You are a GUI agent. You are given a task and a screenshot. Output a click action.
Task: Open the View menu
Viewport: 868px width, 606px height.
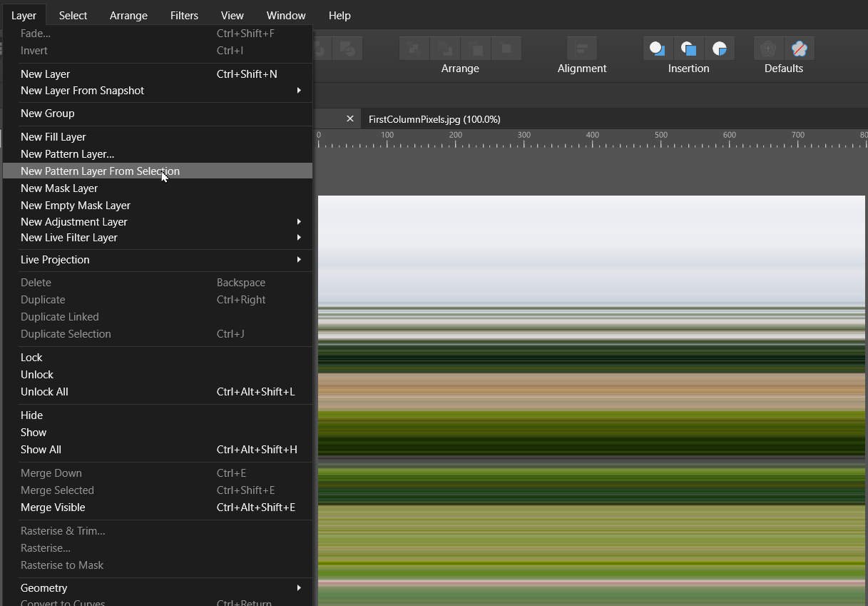232,15
